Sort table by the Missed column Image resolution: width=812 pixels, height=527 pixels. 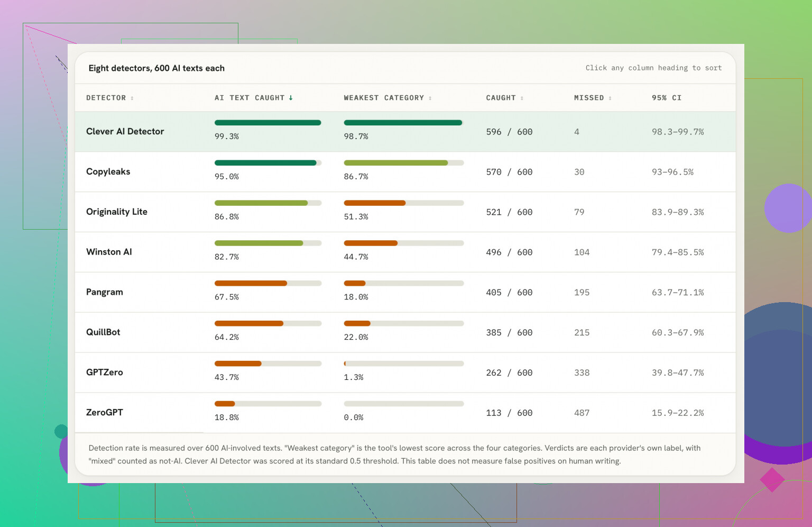(x=593, y=98)
